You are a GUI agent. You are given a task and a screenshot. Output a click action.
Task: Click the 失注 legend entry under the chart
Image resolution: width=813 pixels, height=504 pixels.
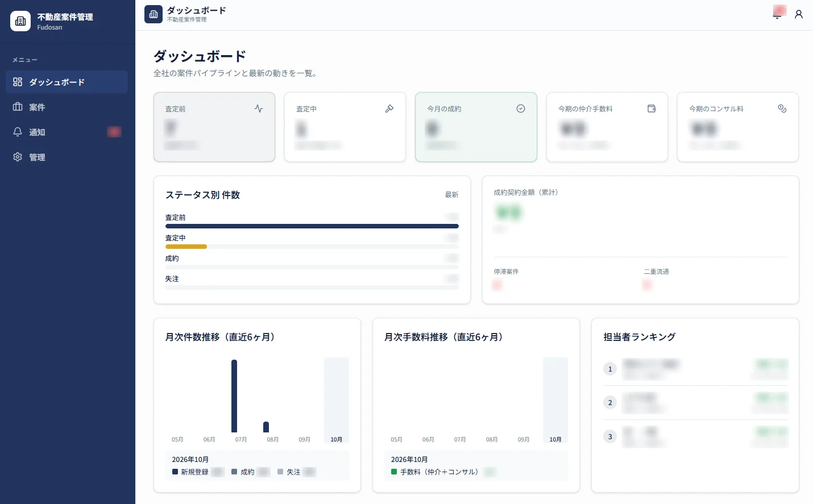tap(296, 472)
